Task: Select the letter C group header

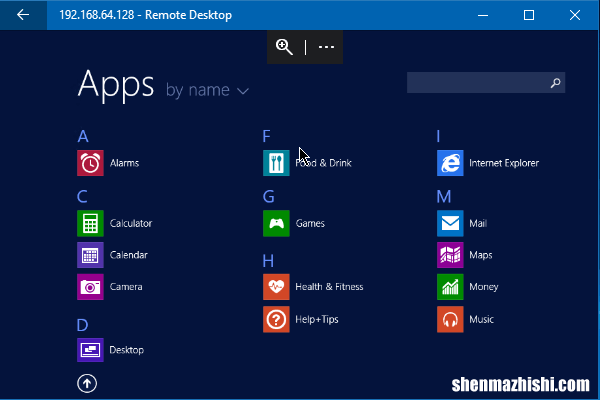Action: tap(82, 197)
